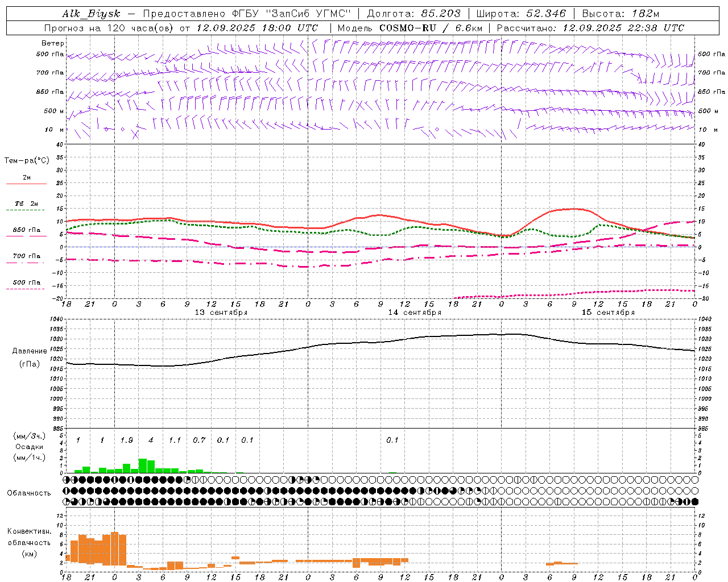The width and height of the screenshot is (728, 582).
Task: Click the (мм/1ч.) precipitation unit label
Action: 30,458
